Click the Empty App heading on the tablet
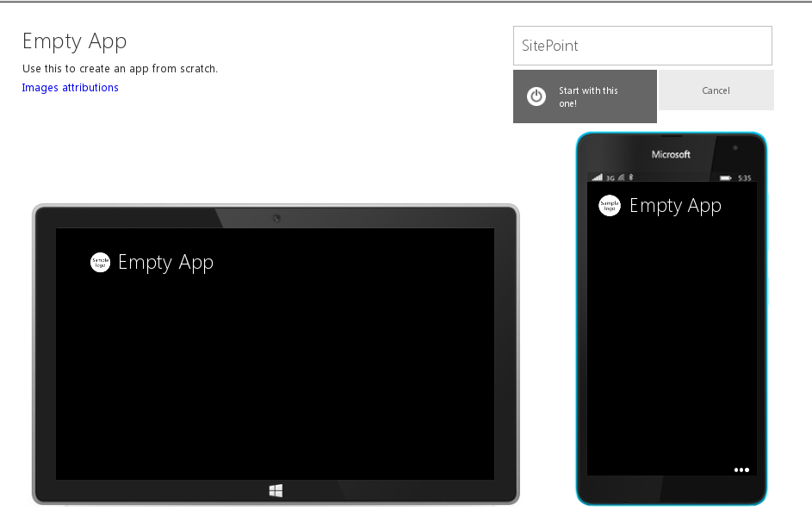 [165, 262]
